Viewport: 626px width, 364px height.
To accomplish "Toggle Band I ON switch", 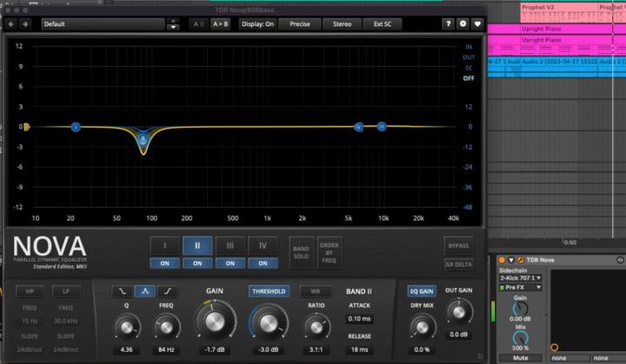I will tap(164, 263).
